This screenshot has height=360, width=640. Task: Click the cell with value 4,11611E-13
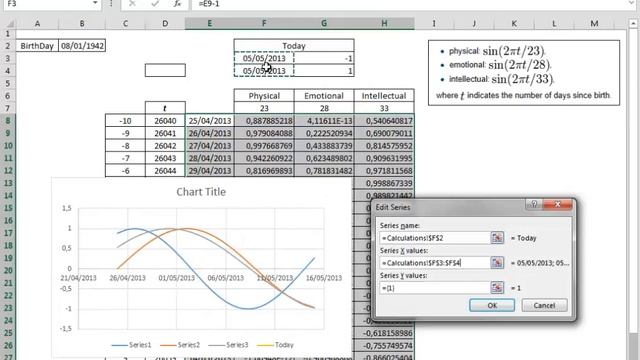click(324, 121)
